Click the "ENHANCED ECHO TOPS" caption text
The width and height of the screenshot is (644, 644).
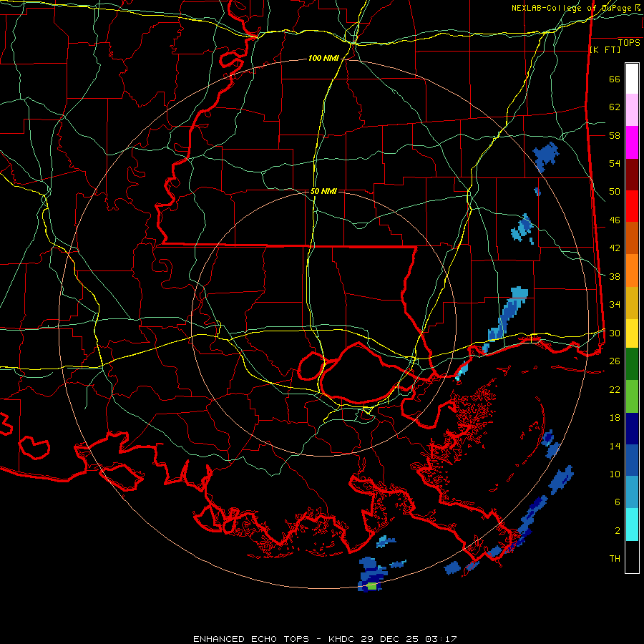pos(251,639)
